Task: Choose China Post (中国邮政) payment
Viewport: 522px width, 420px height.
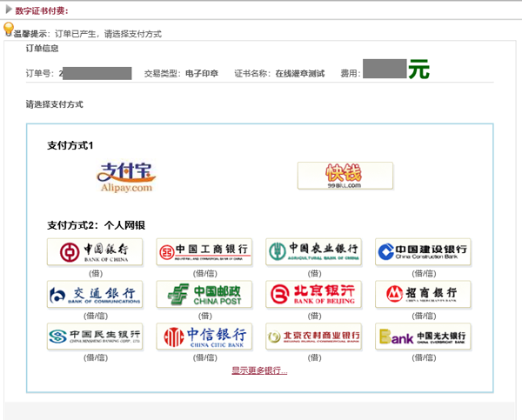Action: [x=204, y=294]
